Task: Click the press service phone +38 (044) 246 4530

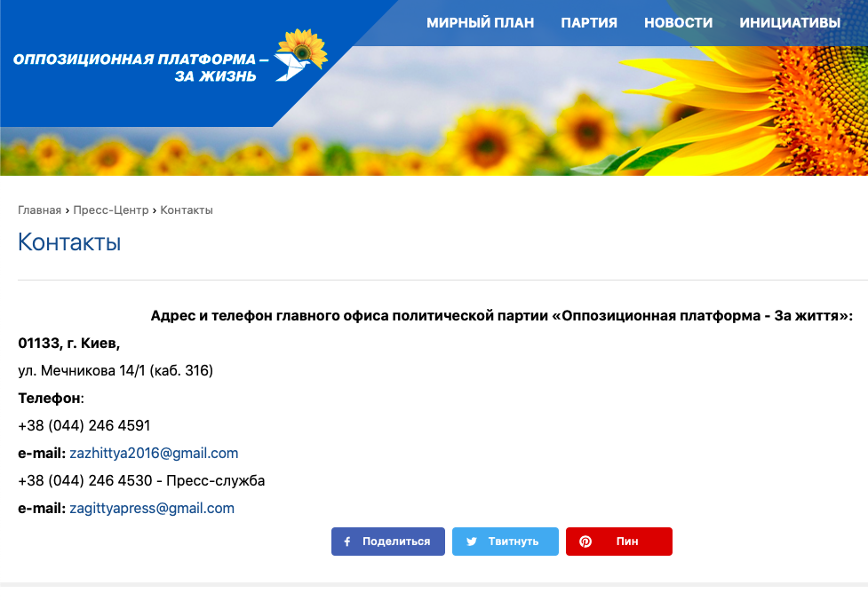Action: tap(85, 480)
